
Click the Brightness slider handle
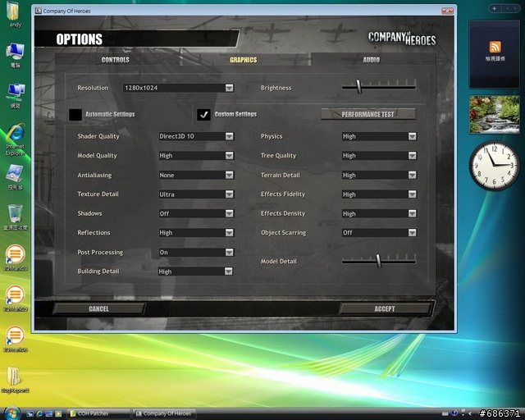click(x=358, y=87)
